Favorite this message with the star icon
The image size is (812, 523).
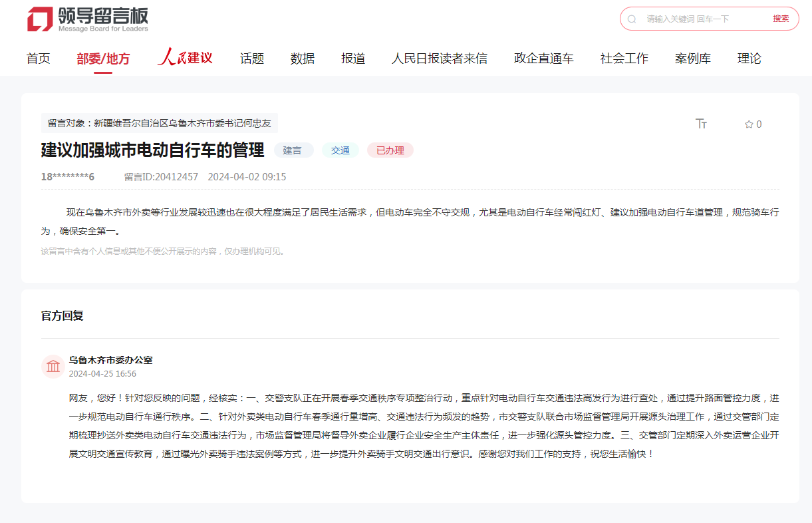pos(749,124)
